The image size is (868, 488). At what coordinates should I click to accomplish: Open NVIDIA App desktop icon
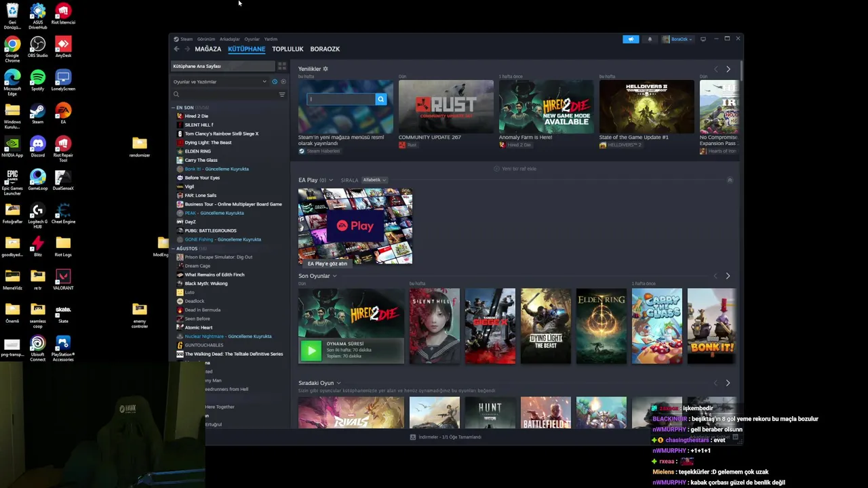[12, 146]
